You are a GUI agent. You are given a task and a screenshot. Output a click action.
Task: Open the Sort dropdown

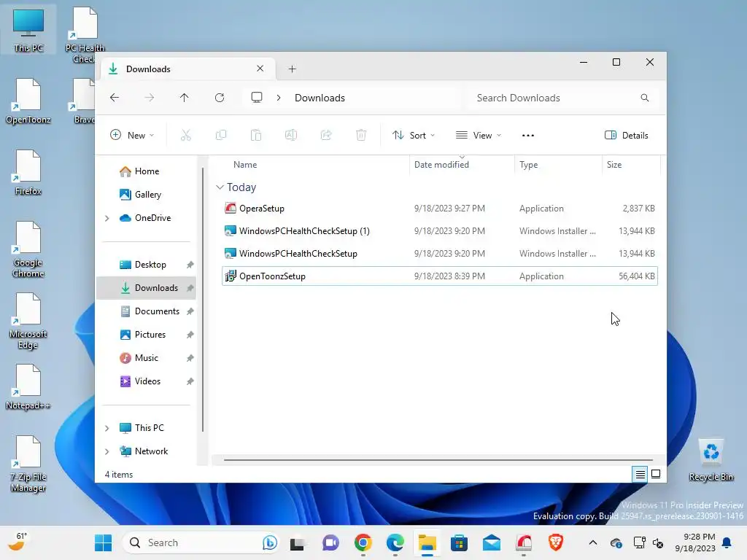point(414,135)
